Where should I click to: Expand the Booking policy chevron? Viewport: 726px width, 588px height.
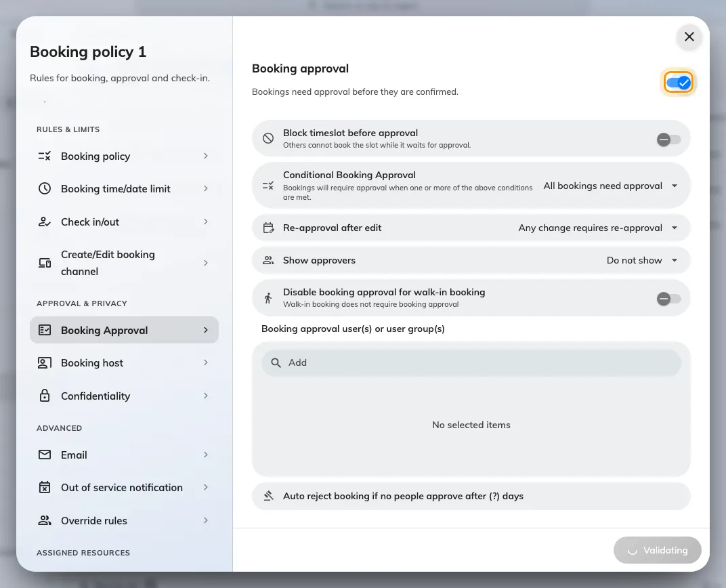206,156
